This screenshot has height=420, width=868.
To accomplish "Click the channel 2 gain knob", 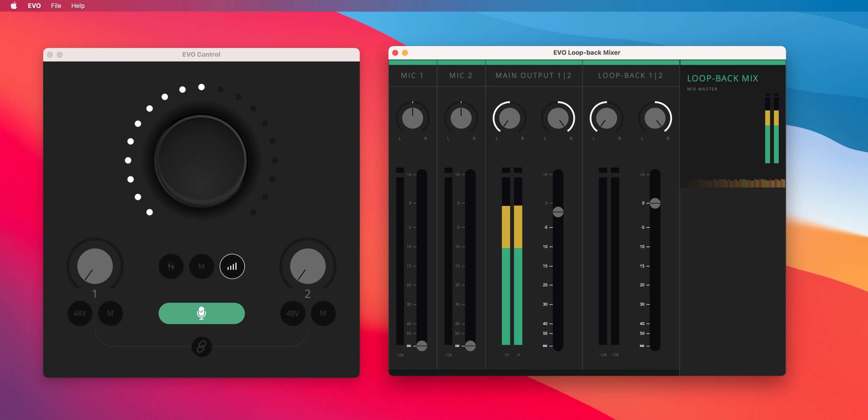I will [308, 266].
